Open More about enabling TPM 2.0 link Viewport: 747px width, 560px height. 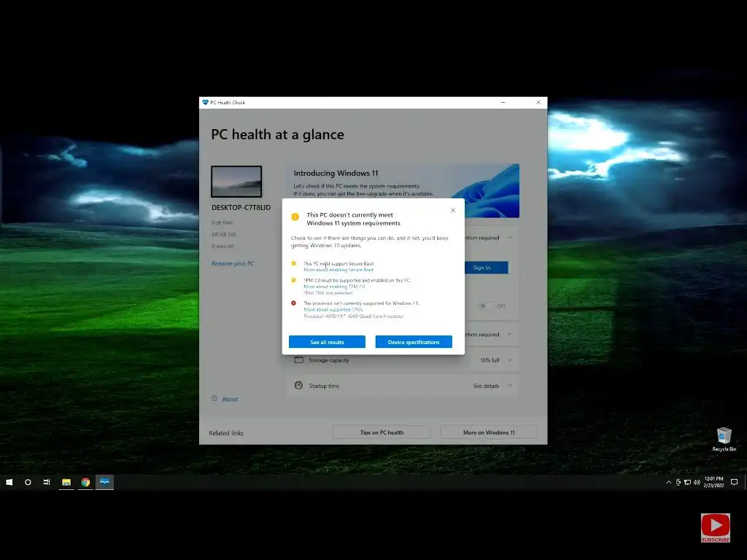click(334, 287)
